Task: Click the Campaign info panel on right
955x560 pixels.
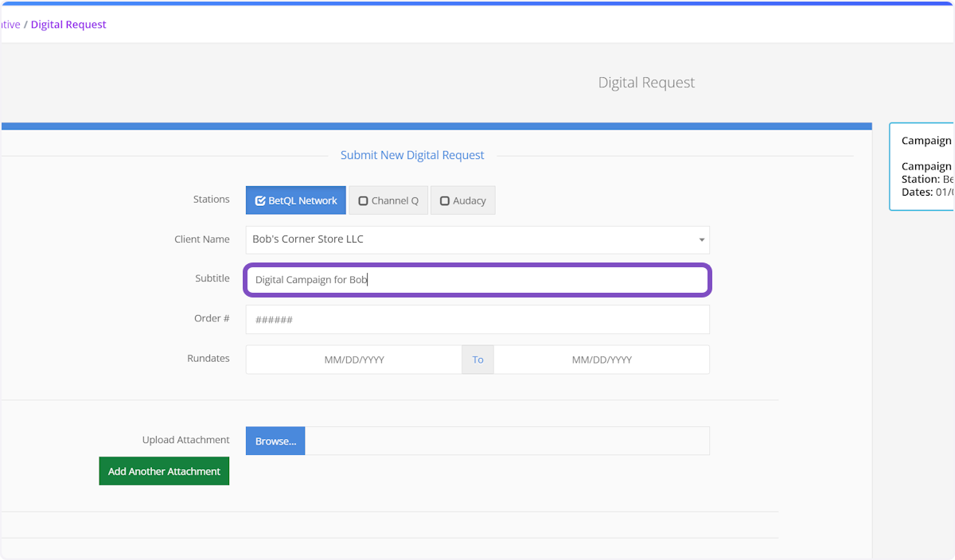Action: [x=923, y=166]
